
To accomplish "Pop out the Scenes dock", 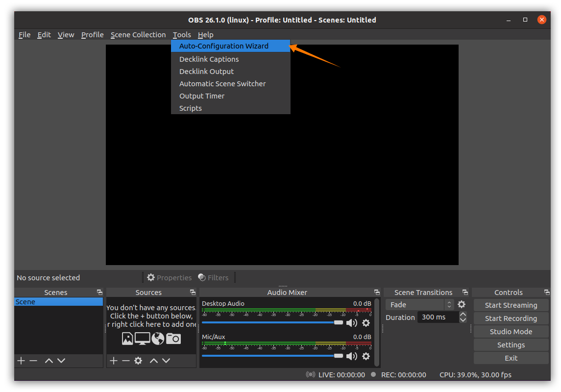I will tap(100, 292).
